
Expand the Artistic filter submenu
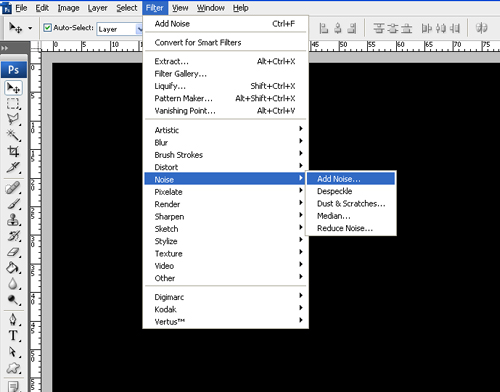pos(225,130)
